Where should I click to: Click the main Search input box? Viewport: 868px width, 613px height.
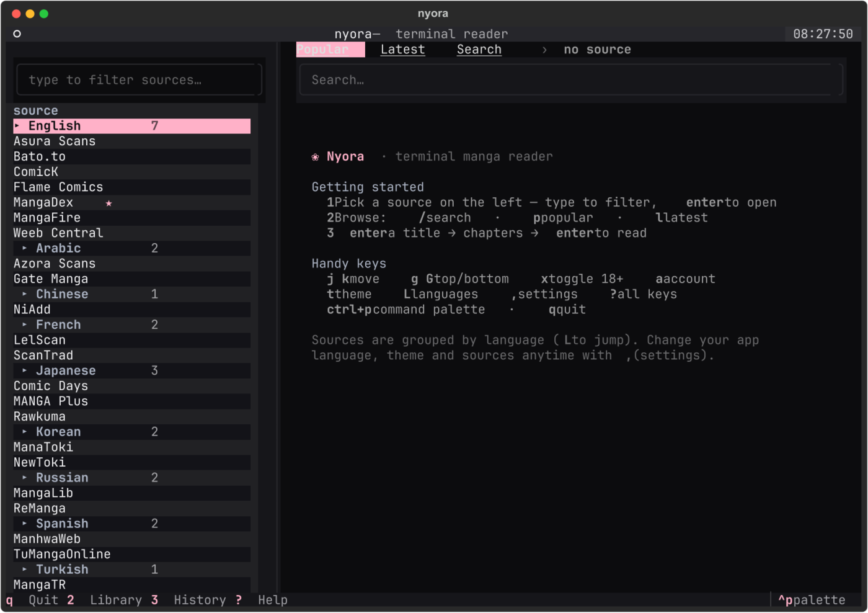point(571,80)
